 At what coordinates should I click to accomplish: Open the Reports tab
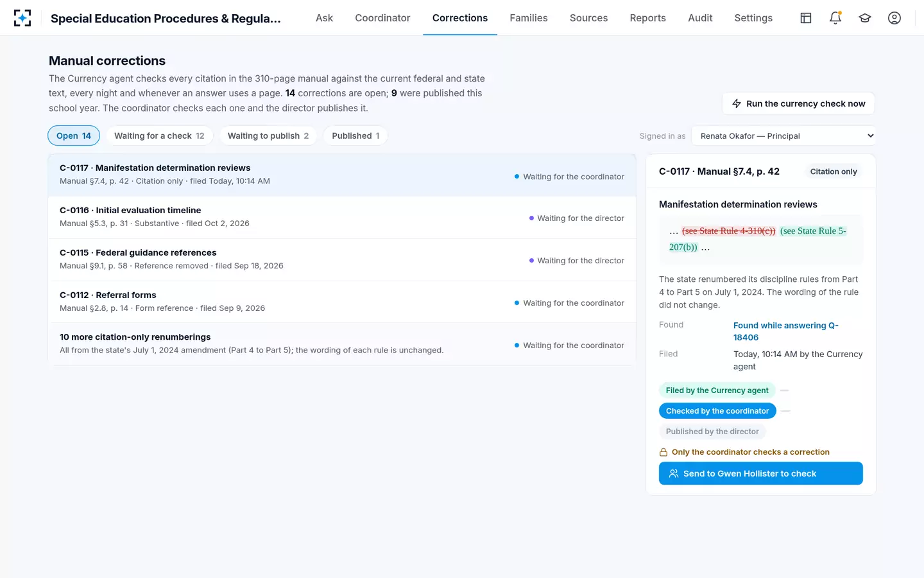tap(647, 18)
